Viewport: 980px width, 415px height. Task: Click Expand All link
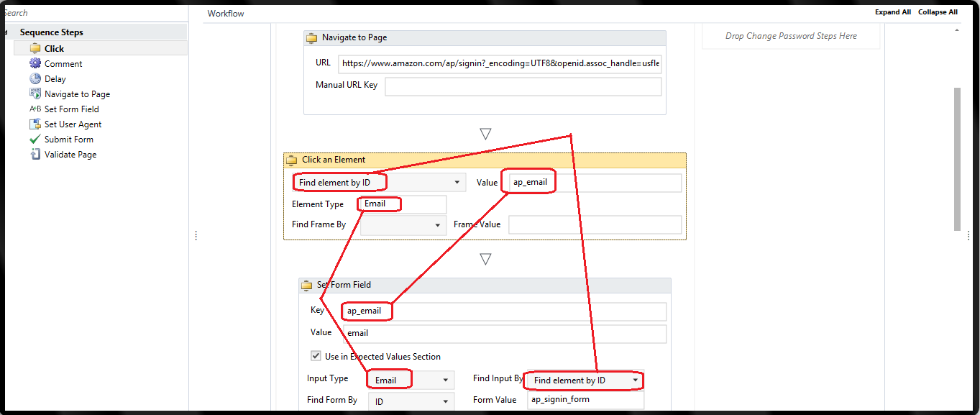(x=893, y=12)
